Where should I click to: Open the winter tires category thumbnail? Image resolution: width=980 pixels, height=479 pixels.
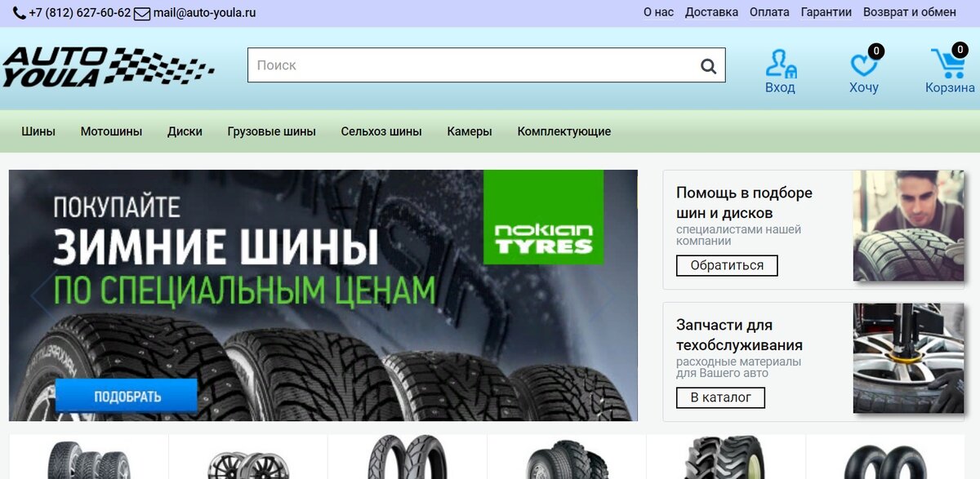click(88, 459)
